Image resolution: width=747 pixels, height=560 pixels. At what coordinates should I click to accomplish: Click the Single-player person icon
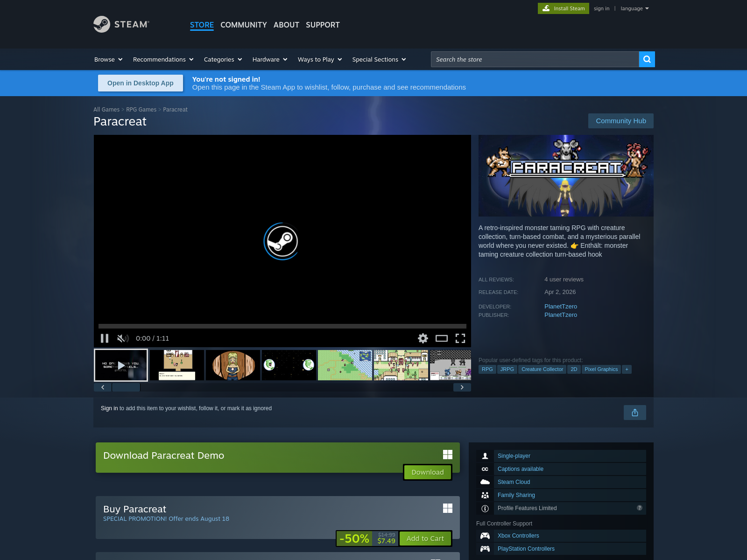(485, 456)
